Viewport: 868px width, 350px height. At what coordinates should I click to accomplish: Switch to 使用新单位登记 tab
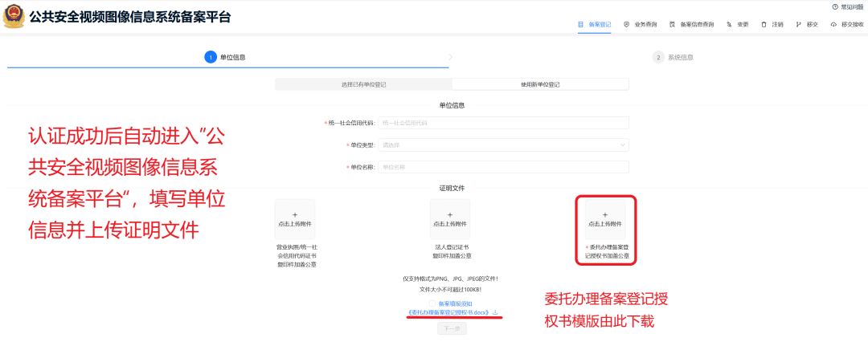(540, 84)
